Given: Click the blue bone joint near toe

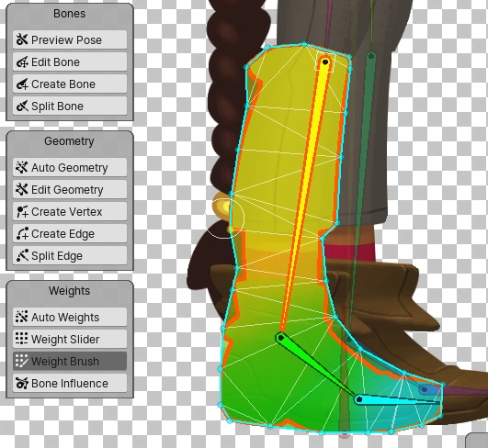Looking at the screenshot, I should pyautogui.click(x=424, y=389).
